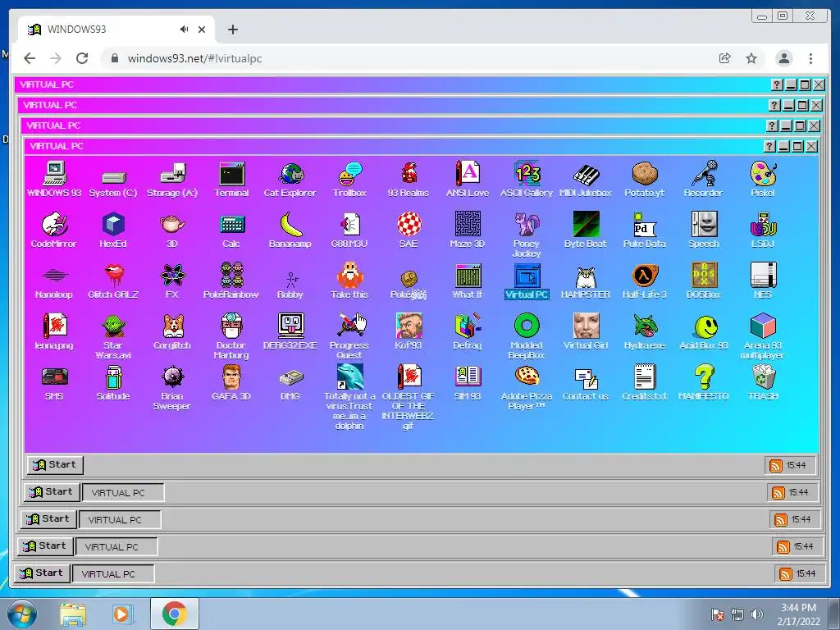The height and width of the screenshot is (630, 840).
Task: Click the RSS feed icon in innermost tray
Action: tap(776, 466)
